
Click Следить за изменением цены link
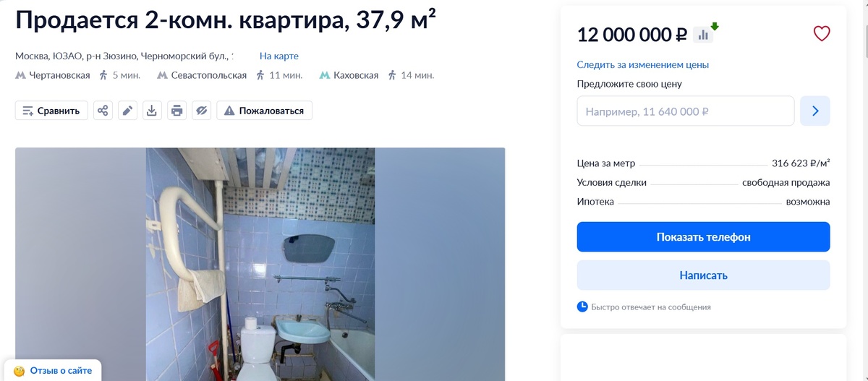[642, 64]
